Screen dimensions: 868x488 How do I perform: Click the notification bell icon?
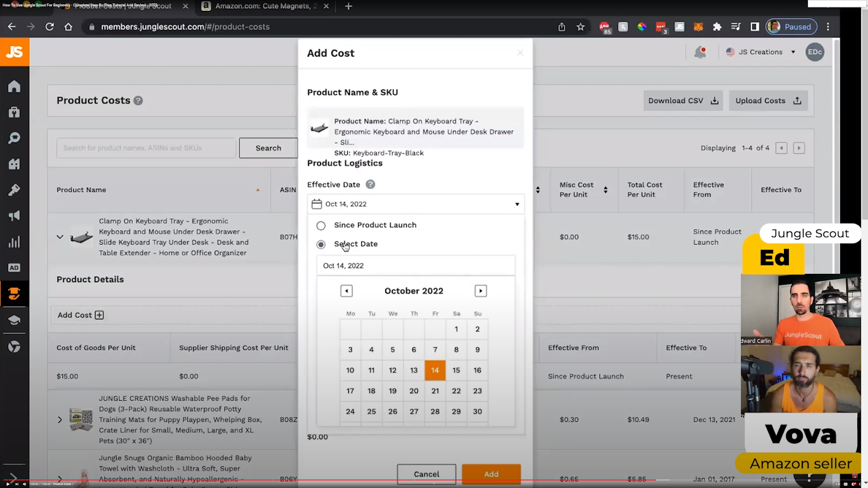point(700,52)
